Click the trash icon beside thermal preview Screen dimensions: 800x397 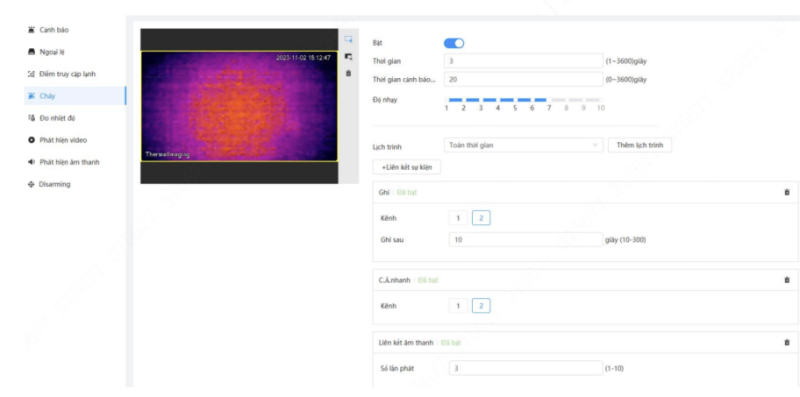tap(348, 73)
